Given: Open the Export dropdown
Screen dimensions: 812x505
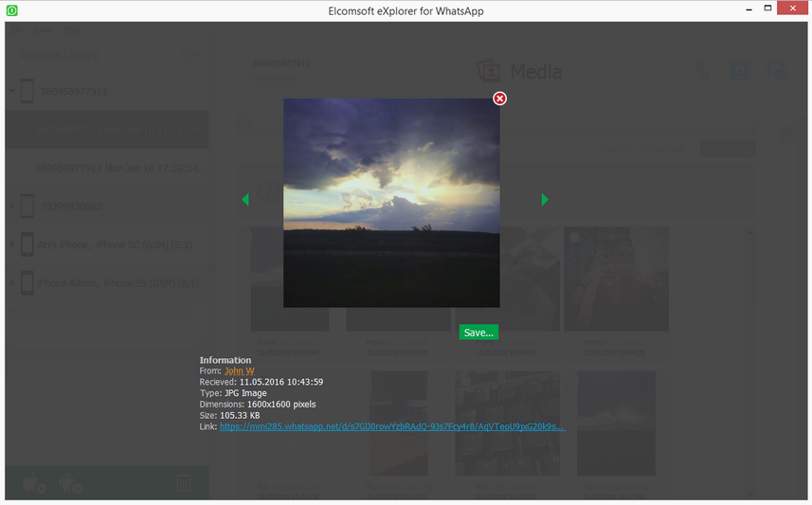Looking at the screenshot, I should [x=728, y=149].
